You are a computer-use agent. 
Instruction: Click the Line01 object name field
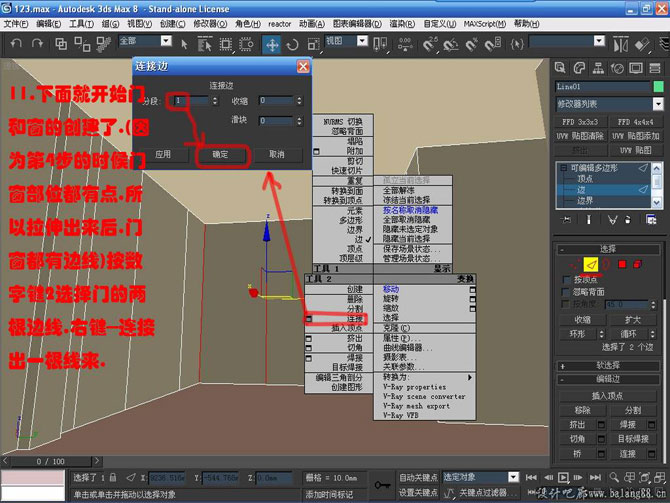point(602,87)
